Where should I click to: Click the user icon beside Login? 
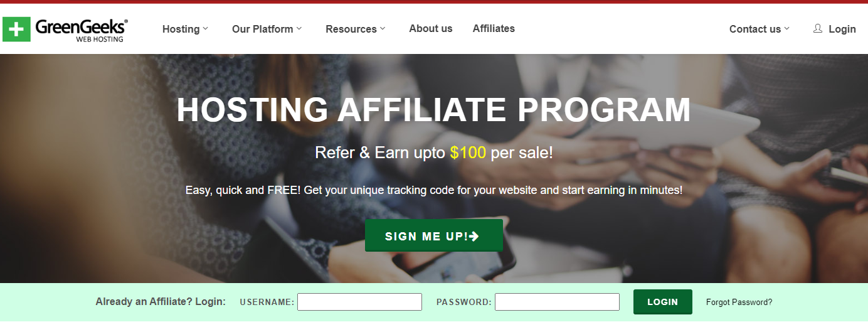click(818, 28)
